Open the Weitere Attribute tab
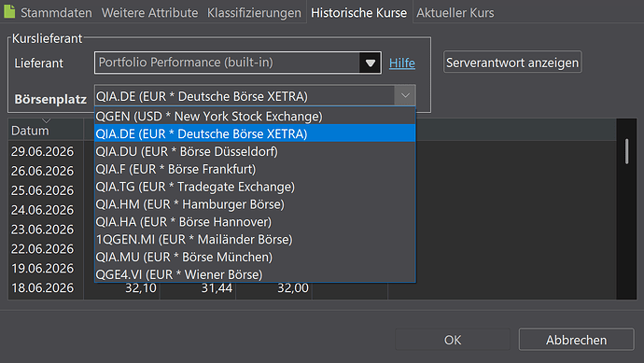The height and width of the screenshot is (363, 644). point(149,13)
